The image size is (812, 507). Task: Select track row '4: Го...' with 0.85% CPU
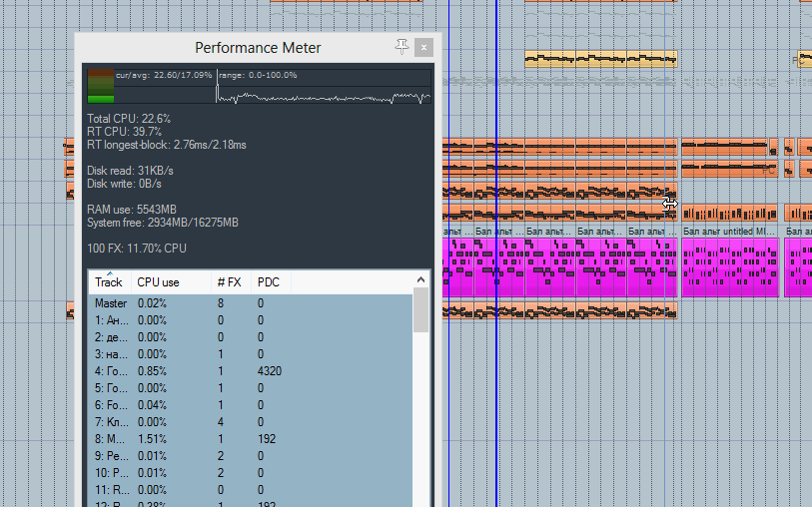tap(251, 371)
